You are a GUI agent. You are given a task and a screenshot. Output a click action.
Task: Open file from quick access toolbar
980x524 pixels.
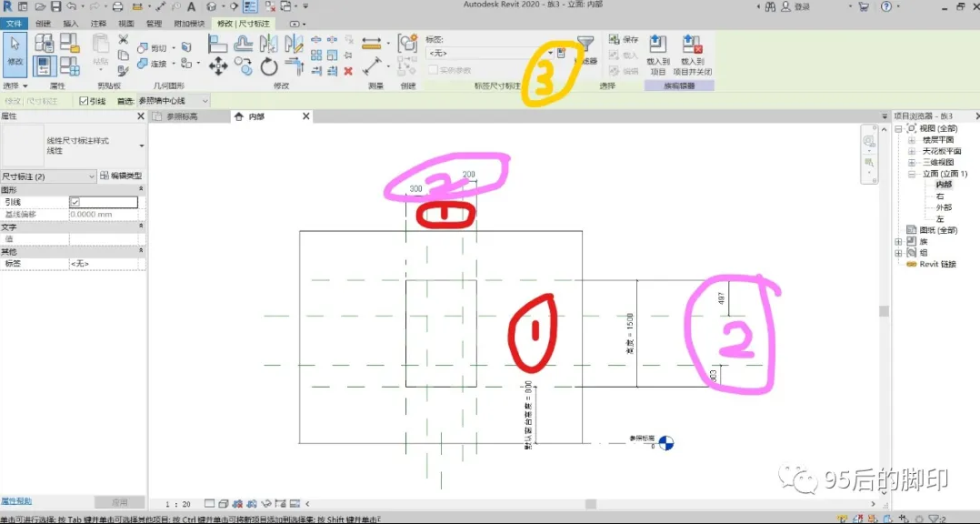[40, 7]
